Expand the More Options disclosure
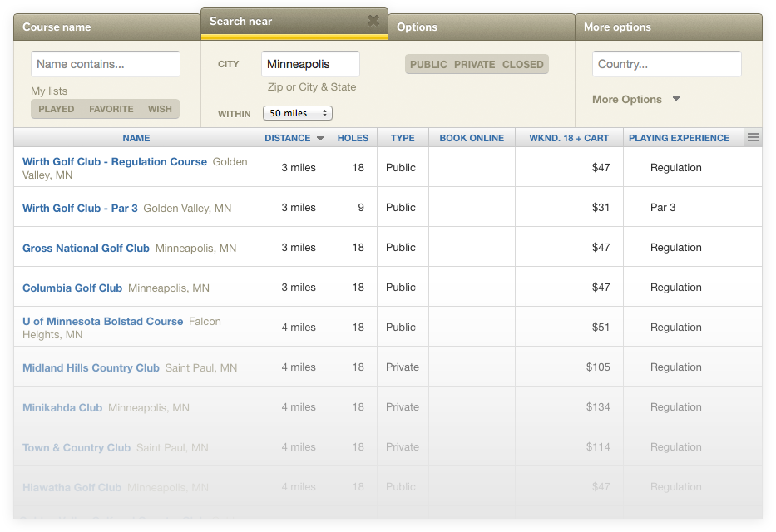The width and height of the screenshot is (776, 532). click(635, 99)
